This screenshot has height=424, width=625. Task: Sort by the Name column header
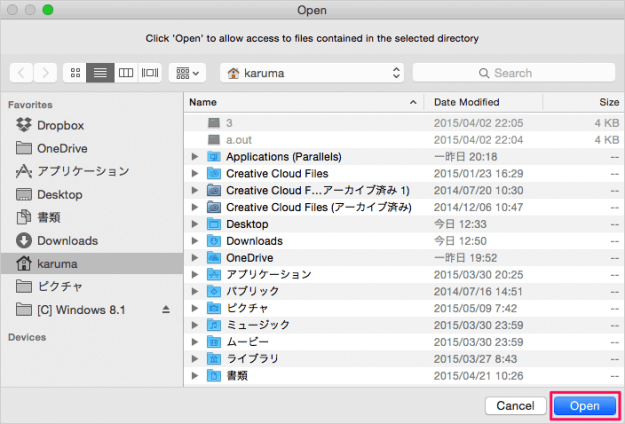click(300, 102)
